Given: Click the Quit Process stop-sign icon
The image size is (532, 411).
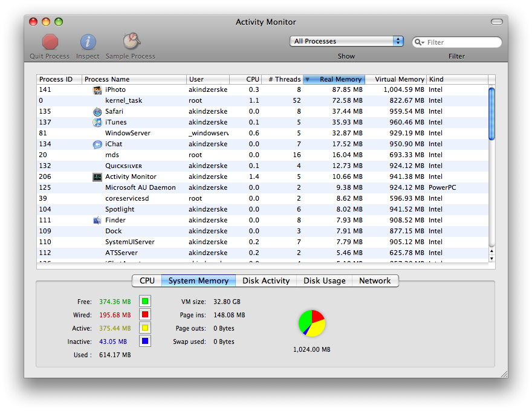Looking at the screenshot, I should click(50, 42).
